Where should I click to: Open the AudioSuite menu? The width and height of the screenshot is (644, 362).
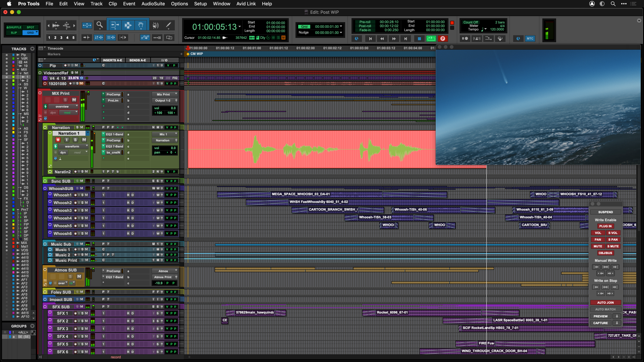click(x=153, y=4)
